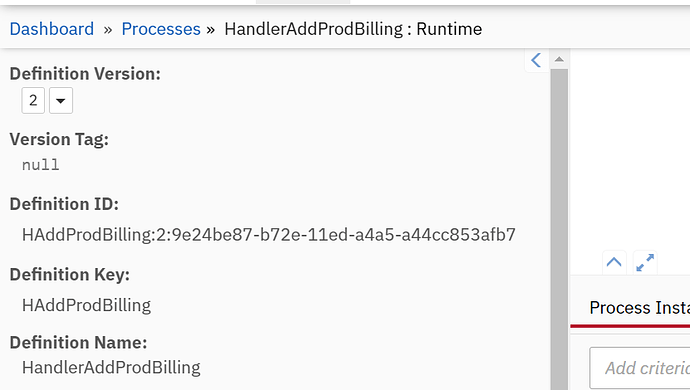This screenshot has height=390, width=690.
Task: Open the Definition Version dropdown caret
Action: point(61,100)
